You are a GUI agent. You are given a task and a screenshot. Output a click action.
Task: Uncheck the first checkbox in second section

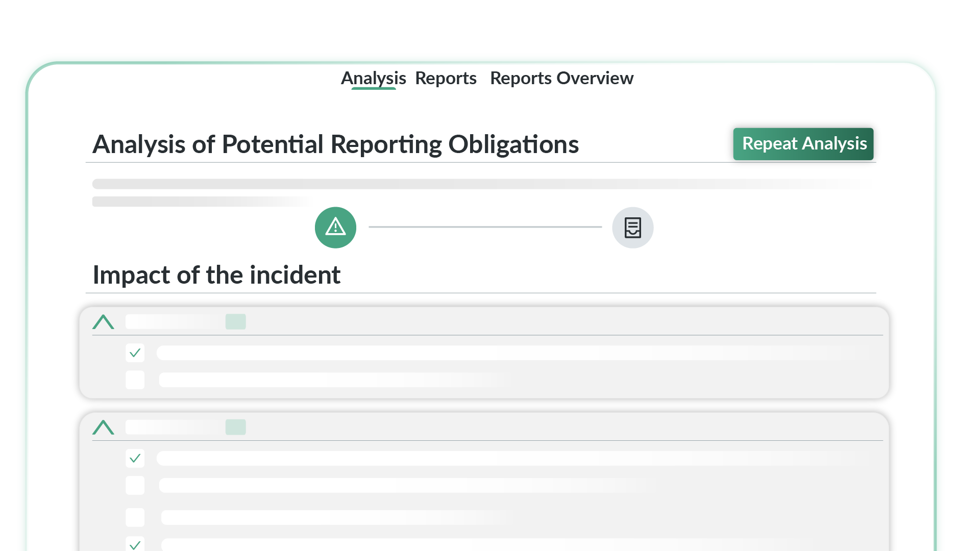click(135, 459)
